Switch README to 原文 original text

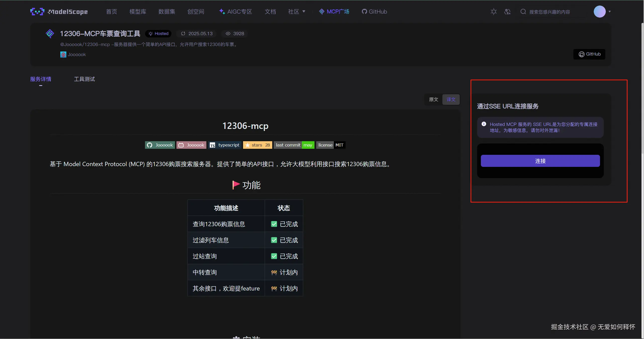tap(433, 100)
